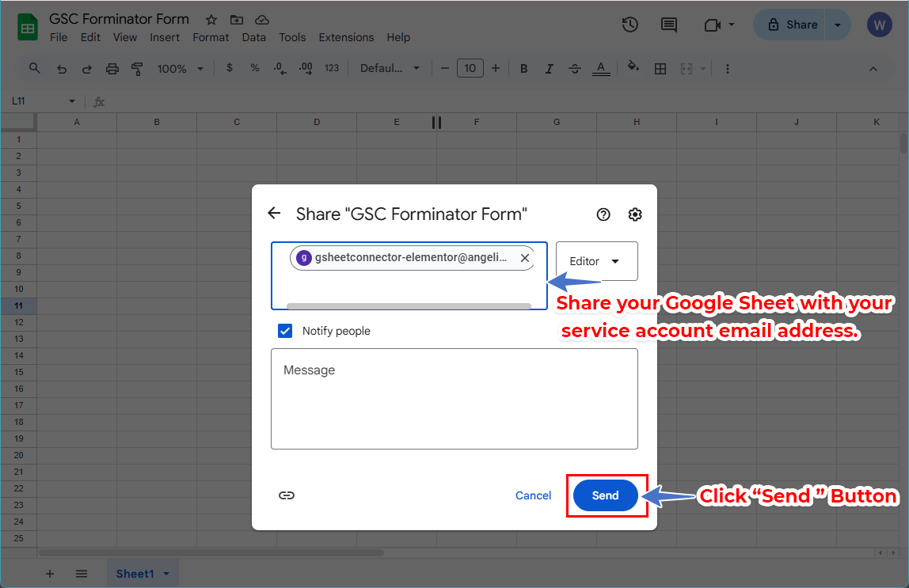909x588 pixels.
Task: Open the Editor role dropdown
Action: 596,261
